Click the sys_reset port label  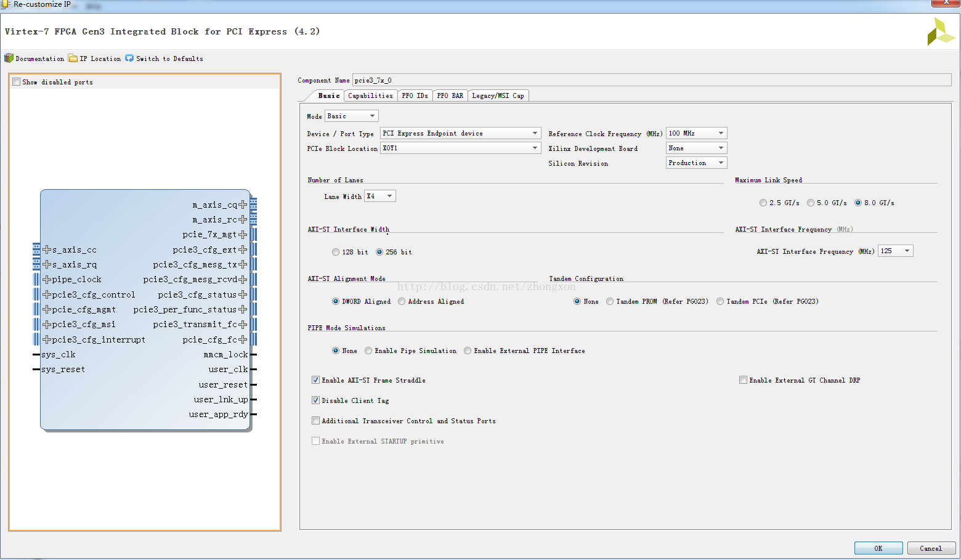(x=63, y=369)
